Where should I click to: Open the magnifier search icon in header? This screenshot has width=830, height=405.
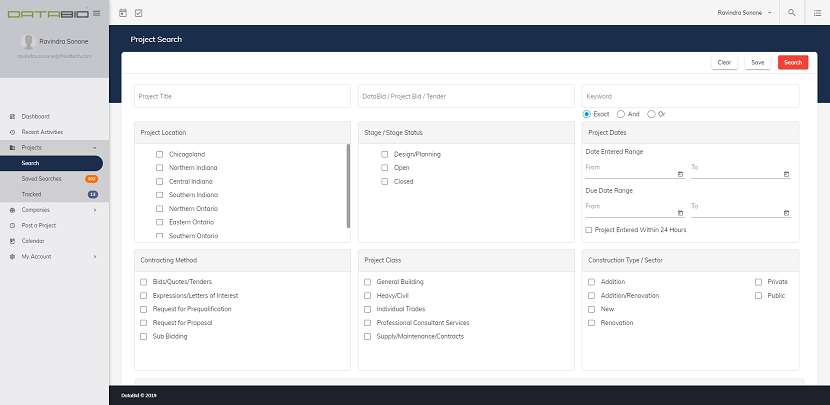[x=791, y=13]
